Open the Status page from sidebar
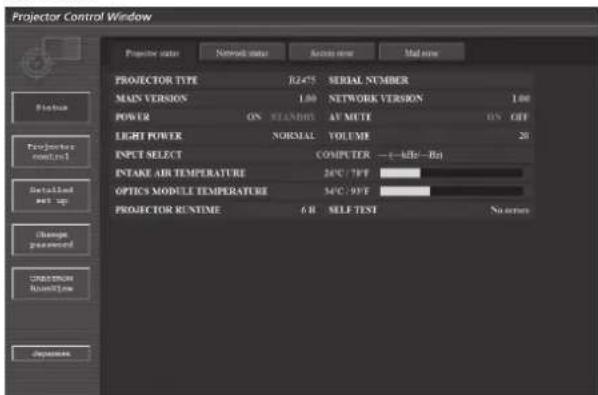The image size is (598, 395). (x=51, y=108)
